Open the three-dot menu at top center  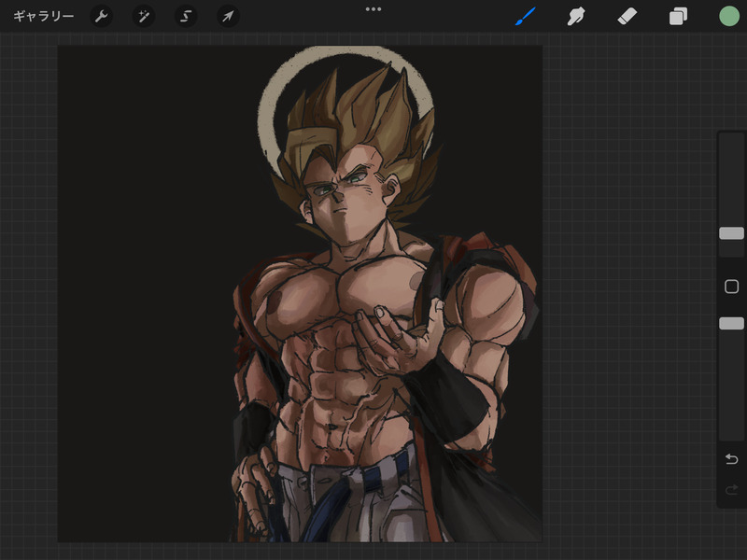pos(373,9)
